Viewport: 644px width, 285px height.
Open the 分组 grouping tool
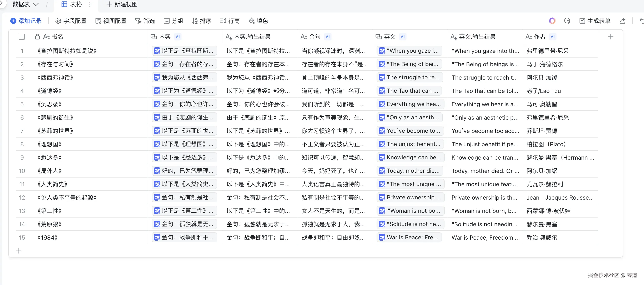point(173,21)
